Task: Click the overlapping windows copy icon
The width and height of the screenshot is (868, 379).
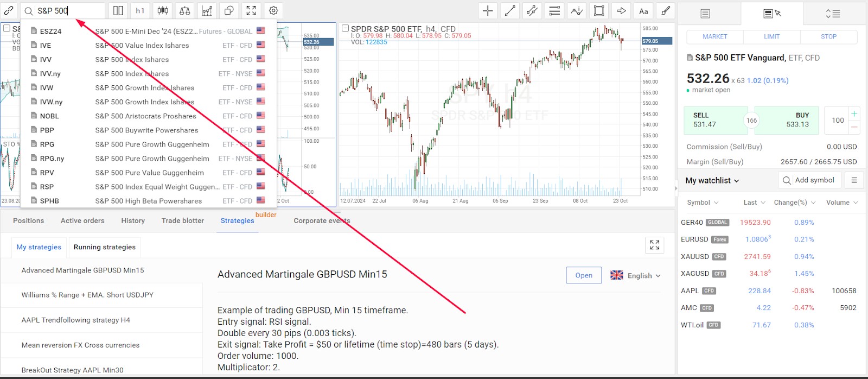Action: click(229, 10)
